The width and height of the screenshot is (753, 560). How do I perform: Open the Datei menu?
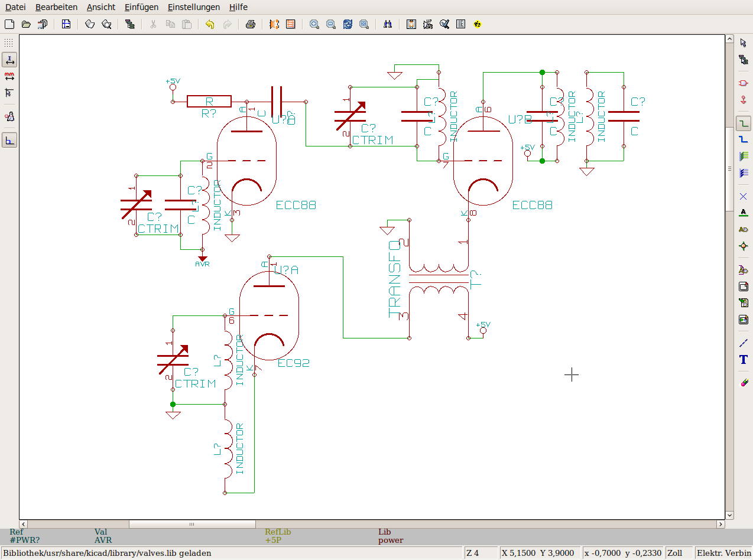pyautogui.click(x=15, y=7)
